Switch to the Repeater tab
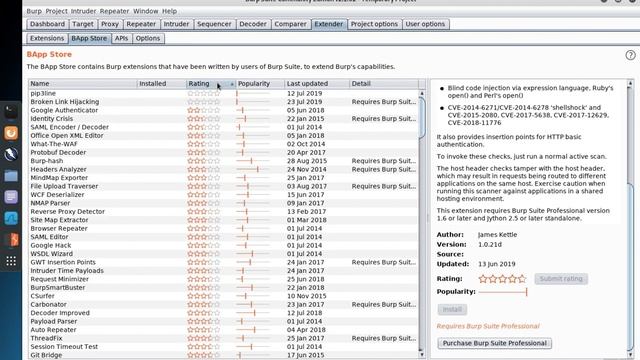Viewport: 640px width, 360px height. [141, 24]
